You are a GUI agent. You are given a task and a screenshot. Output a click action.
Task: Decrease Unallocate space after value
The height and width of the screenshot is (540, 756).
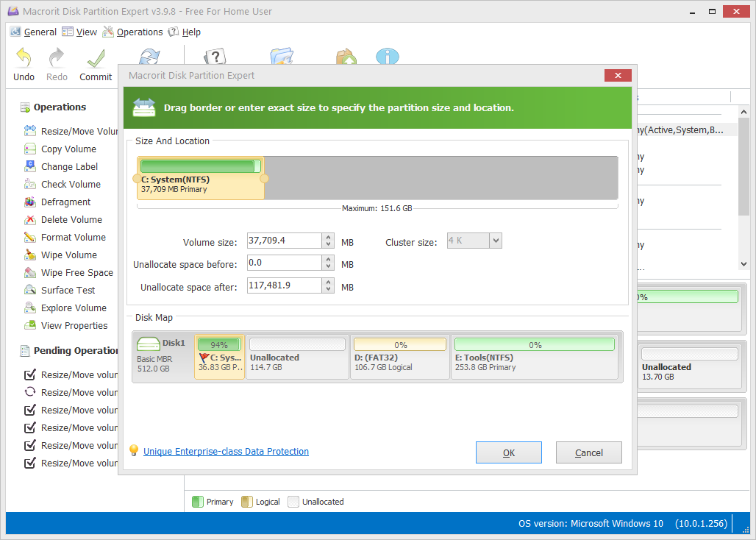[328, 289]
